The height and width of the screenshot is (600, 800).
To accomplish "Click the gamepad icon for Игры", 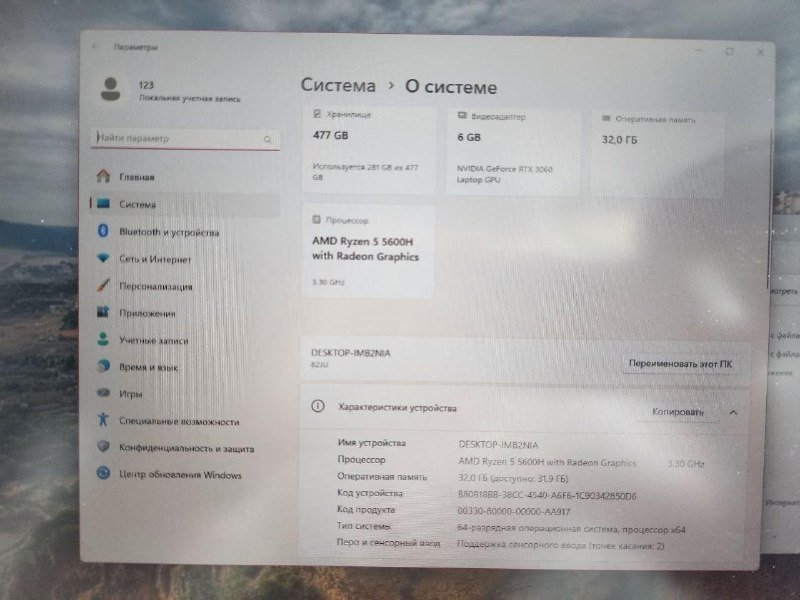I will [103, 392].
